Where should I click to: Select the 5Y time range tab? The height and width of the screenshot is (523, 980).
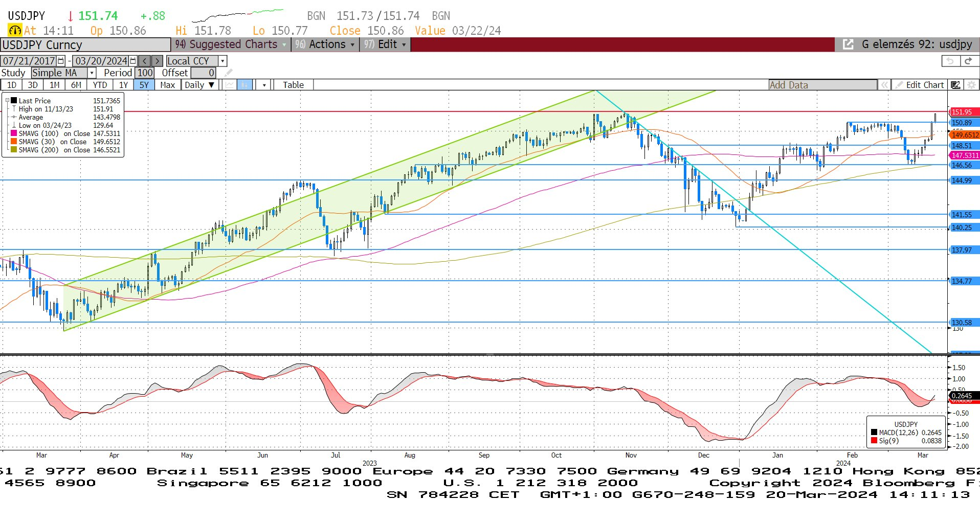coord(144,85)
